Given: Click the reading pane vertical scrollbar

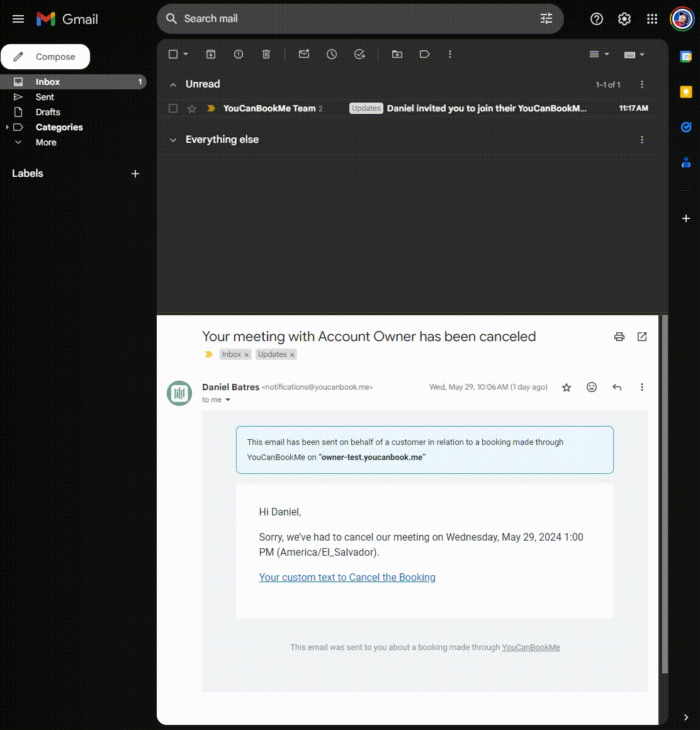Looking at the screenshot, I should 665,495.
